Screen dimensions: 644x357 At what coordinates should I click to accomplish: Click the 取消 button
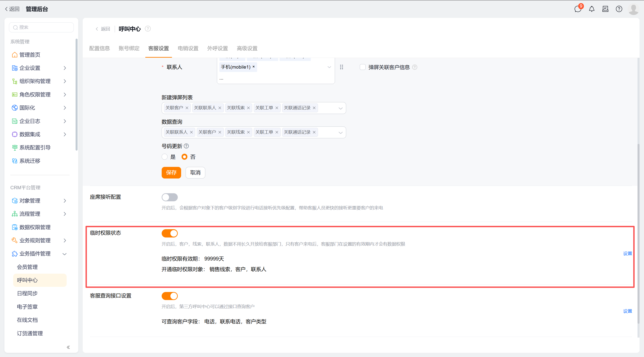195,173
